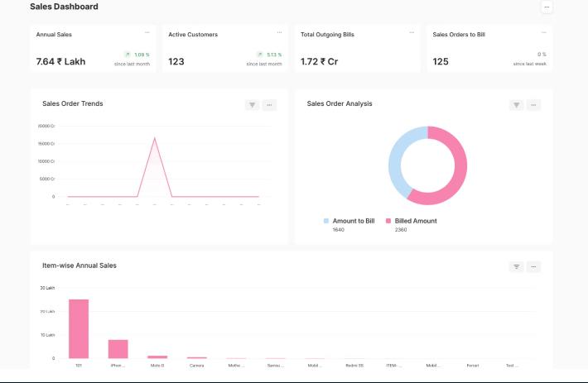Click the 10000 Cr y-axis label
Viewport: 588px width, 383px height.
pyautogui.click(x=46, y=161)
